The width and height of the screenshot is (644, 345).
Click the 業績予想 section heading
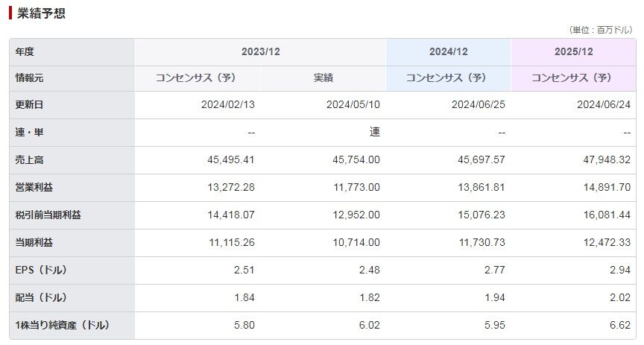click(41, 13)
